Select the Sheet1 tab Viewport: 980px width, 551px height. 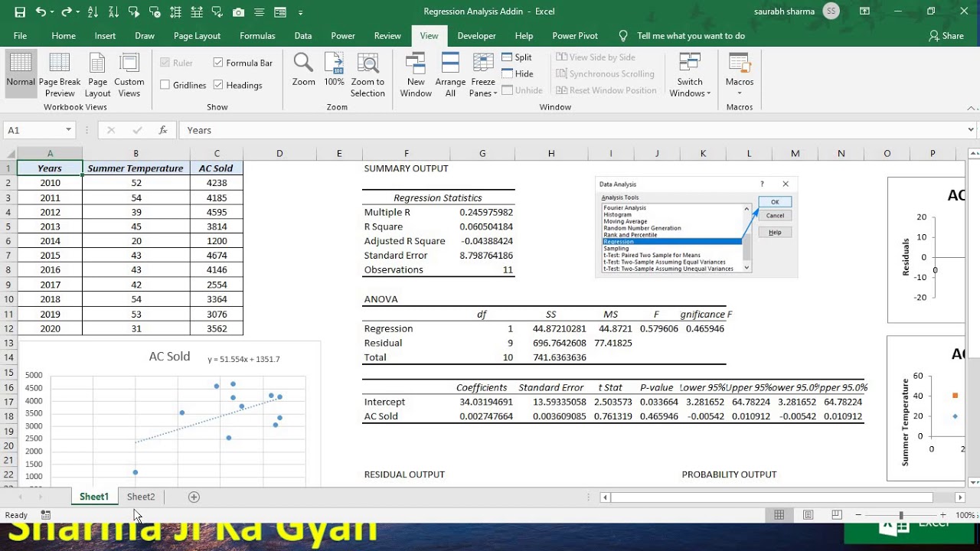tap(94, 497)
